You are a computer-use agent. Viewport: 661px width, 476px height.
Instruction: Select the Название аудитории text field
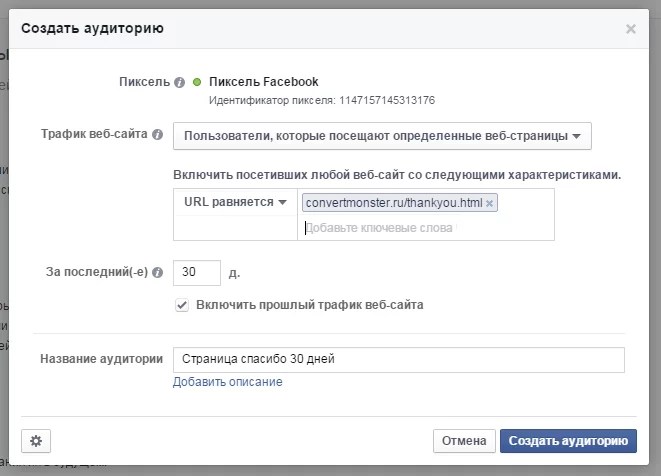[x=398, y=359]
